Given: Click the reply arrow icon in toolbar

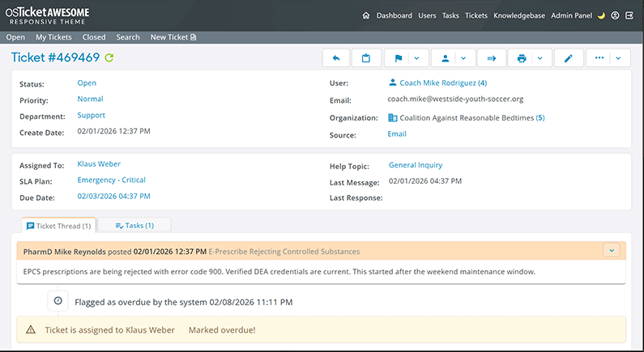Looking at the screenshot, I should (x=335, y=58).
